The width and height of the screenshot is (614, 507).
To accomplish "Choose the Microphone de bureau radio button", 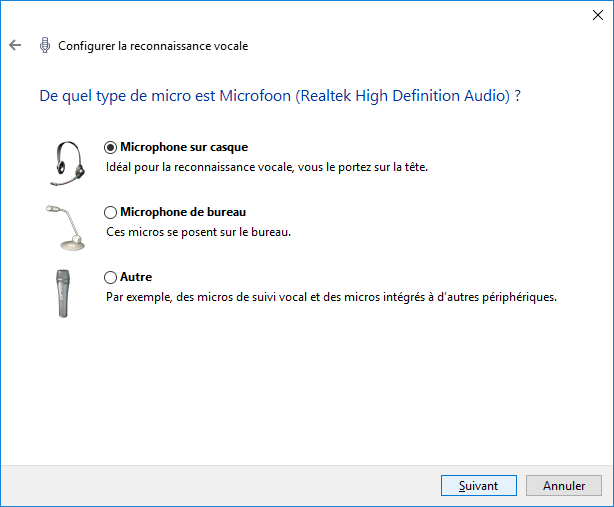I will click(110, 212).
